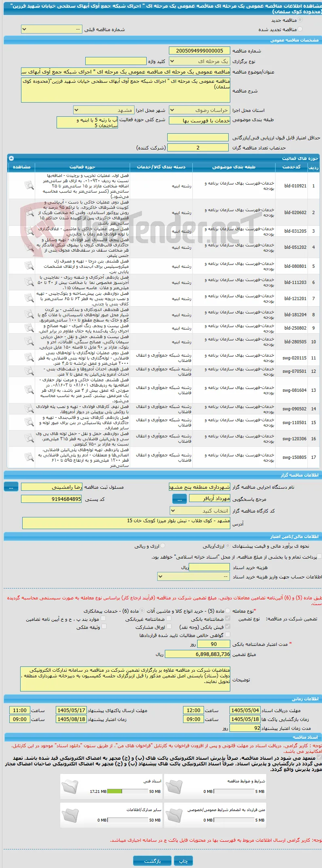Click the ردیف column header
322x868 pixels.
click(313, 167)
